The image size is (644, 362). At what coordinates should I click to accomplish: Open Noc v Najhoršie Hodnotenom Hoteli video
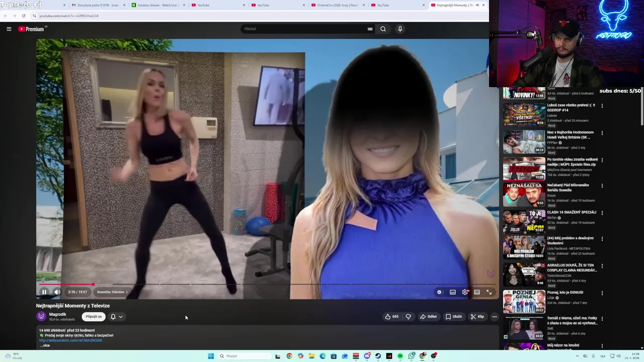coord(571,135)
